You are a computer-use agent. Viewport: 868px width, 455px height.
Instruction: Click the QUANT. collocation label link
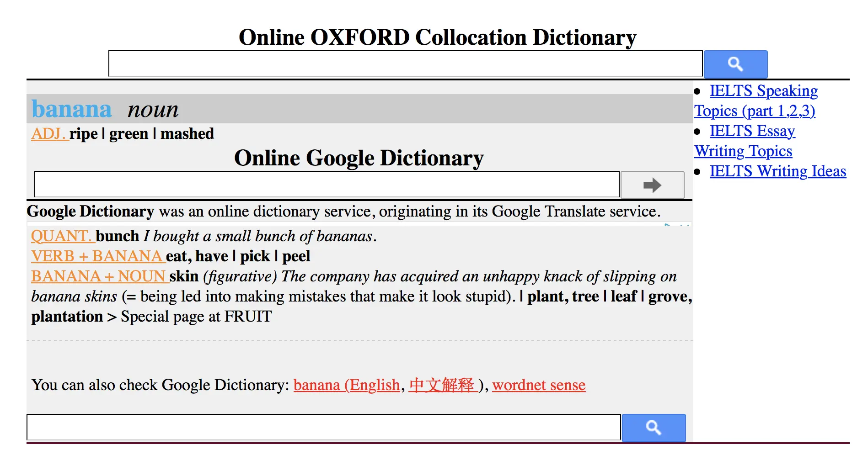point(63,236)
